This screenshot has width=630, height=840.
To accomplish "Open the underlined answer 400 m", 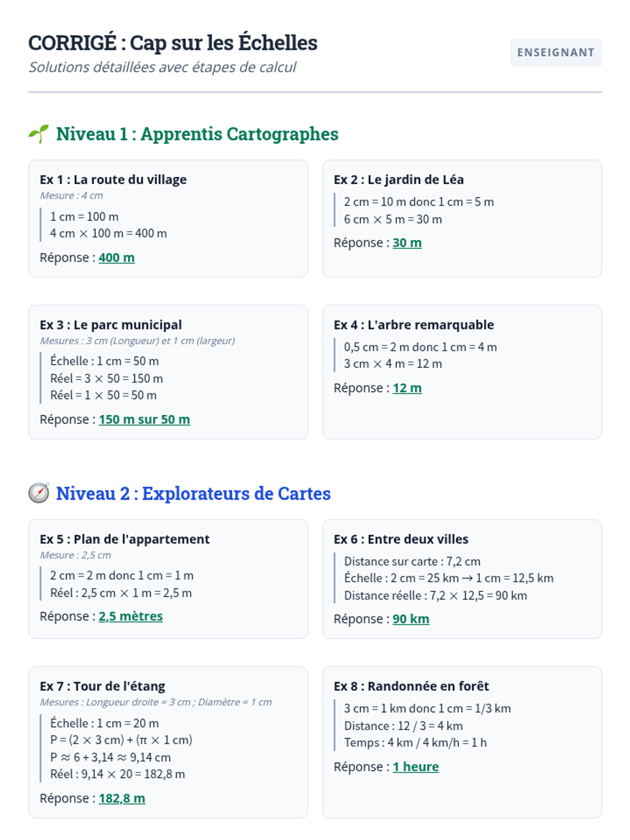I will (117, 258).
